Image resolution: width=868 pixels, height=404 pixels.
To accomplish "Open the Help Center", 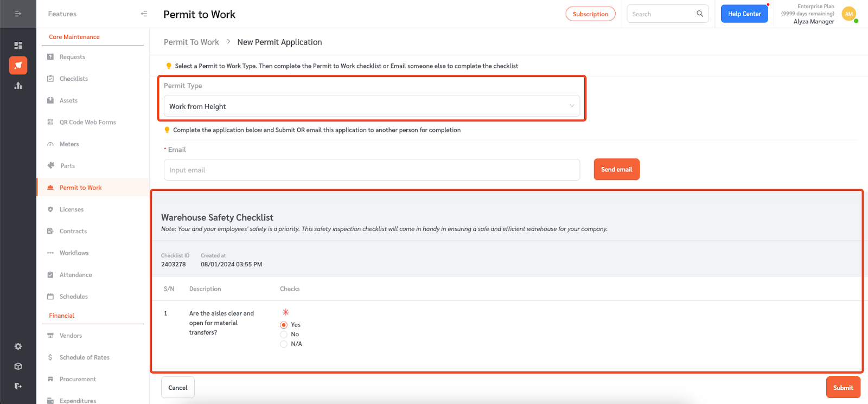I will [x=744, y=14].
